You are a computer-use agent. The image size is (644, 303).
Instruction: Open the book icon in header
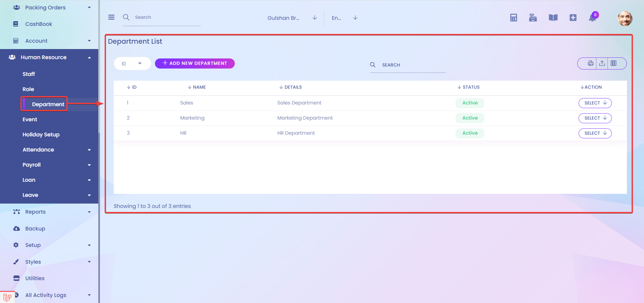coord(553,17)
